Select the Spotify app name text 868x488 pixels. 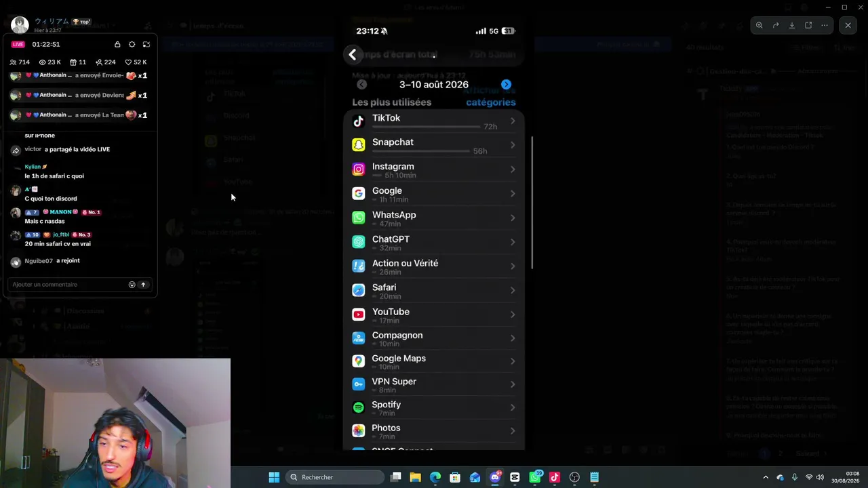tap(387, 405)
